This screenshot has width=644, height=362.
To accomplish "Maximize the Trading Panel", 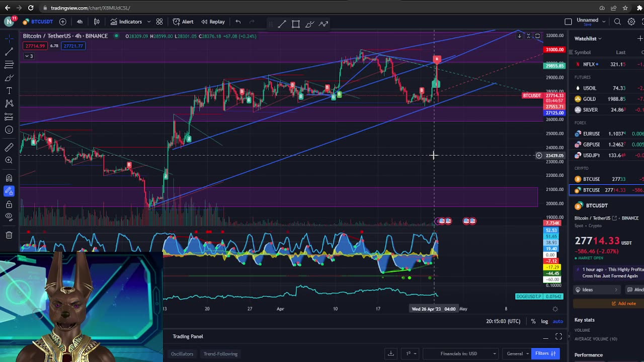I will click(x=558, y=337).
